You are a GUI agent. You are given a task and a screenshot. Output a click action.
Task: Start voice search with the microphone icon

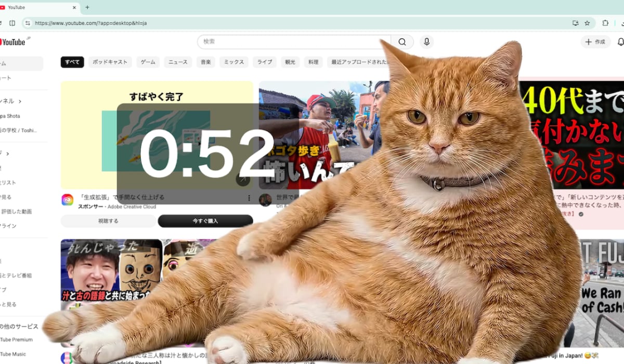(x=426, y=42)
